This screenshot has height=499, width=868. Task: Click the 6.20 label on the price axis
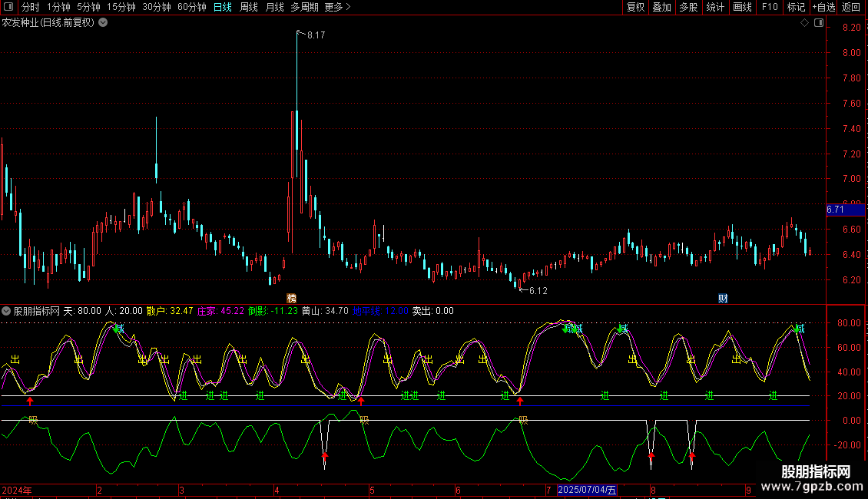tap(851, 280)
